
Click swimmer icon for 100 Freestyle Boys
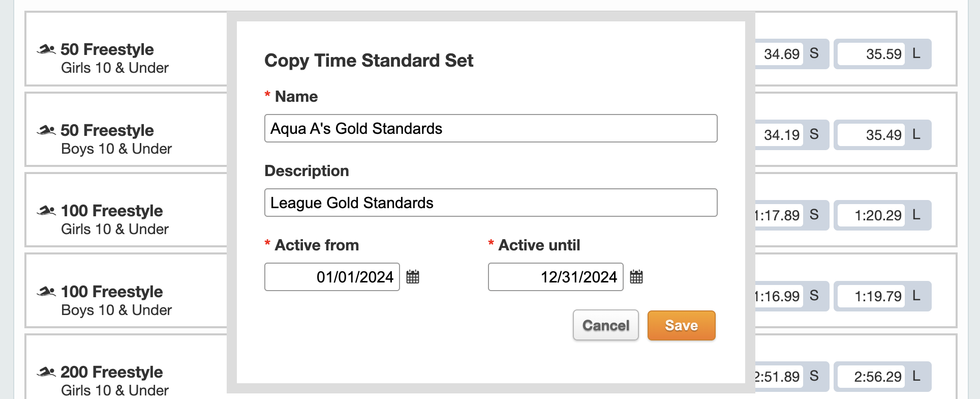(46, 292)
